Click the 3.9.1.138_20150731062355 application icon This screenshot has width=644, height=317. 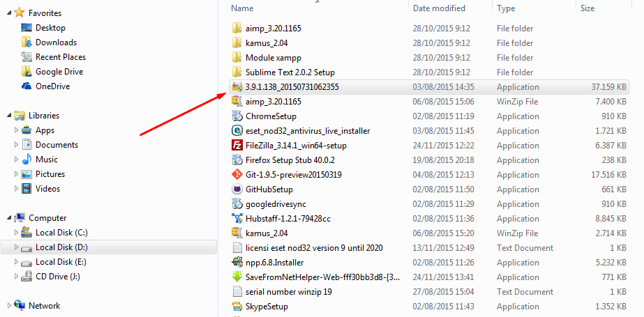237,87
